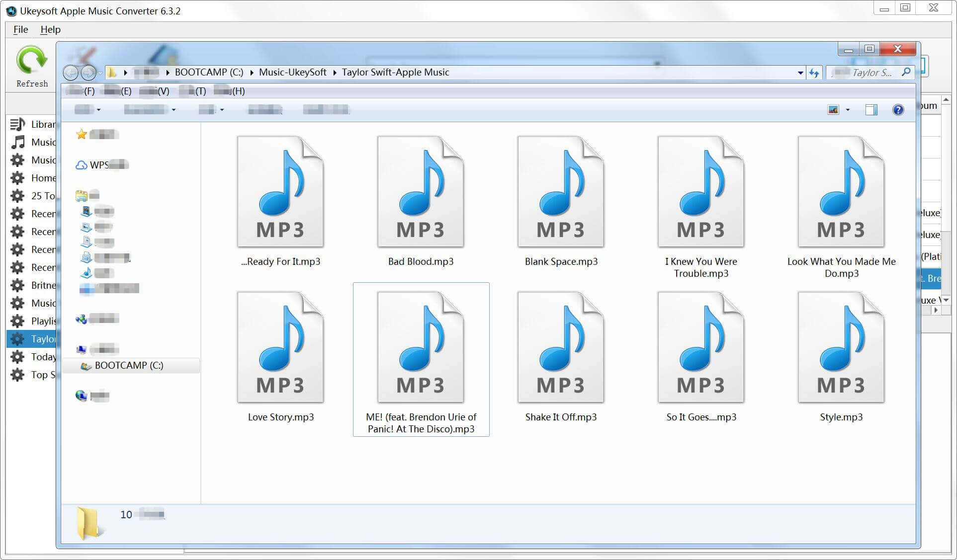The height and width of the screenshot is (560, 957).
Task: Click Taylor Swift-Apple Music path segment
Action: (395, 72)
